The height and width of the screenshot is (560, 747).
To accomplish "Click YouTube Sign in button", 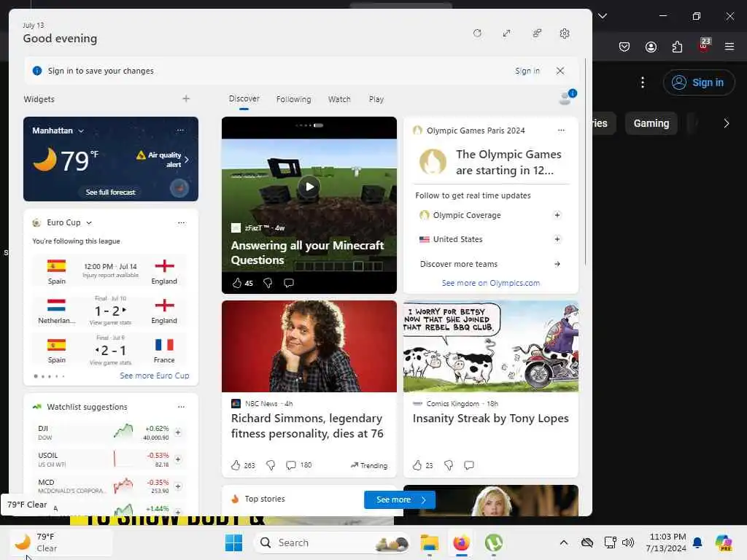I will (x=699, y=82).
